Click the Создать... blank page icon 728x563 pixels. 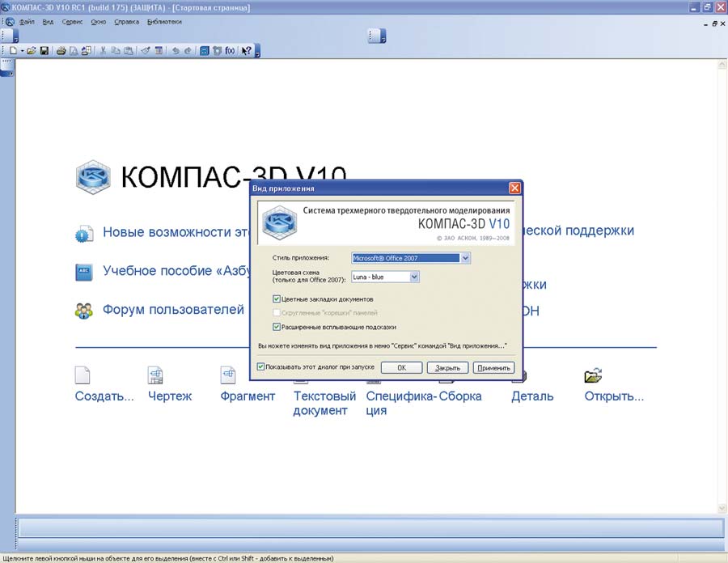[83, 375]
